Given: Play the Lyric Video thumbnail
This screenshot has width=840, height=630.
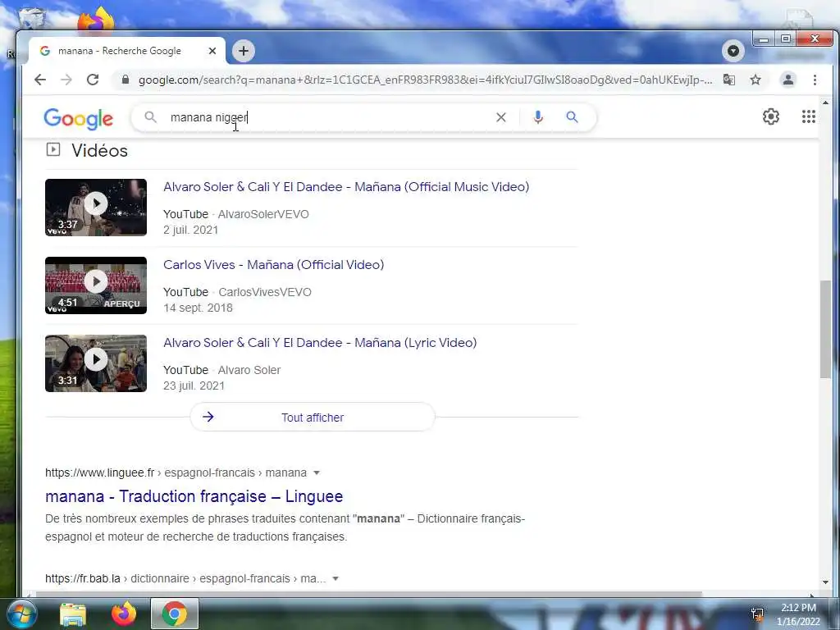Looking at the screenshot, I should [96, 363].
